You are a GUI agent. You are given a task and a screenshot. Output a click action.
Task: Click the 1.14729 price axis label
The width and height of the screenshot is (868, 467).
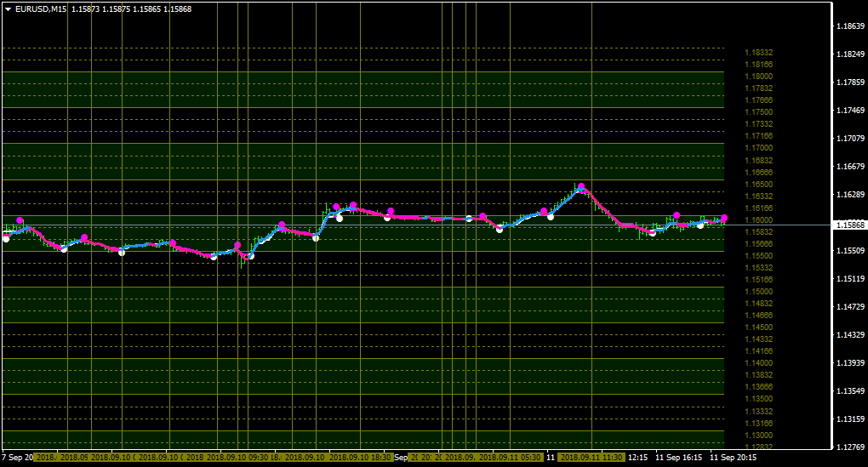pyautogui.click(x=850, y=307)
